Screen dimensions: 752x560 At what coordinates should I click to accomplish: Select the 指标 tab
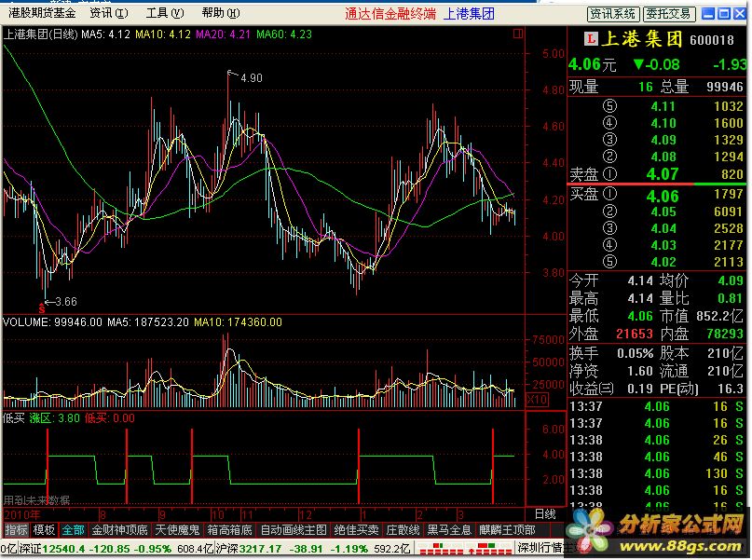(16, 530)
